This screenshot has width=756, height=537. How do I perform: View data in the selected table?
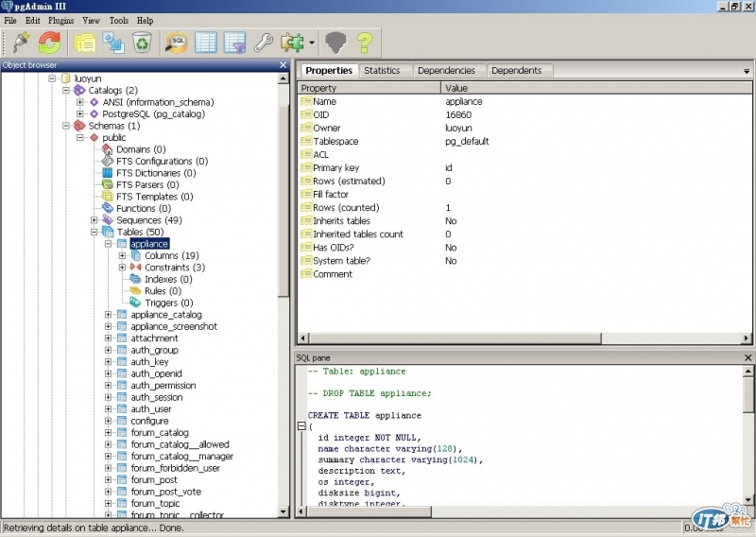(x=205, y=43)
